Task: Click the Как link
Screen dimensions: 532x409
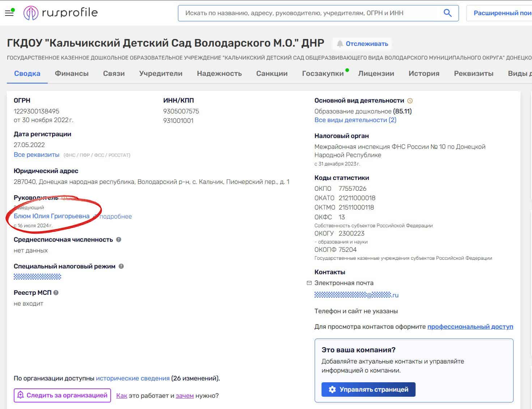Action: click(x=122, y=396)
